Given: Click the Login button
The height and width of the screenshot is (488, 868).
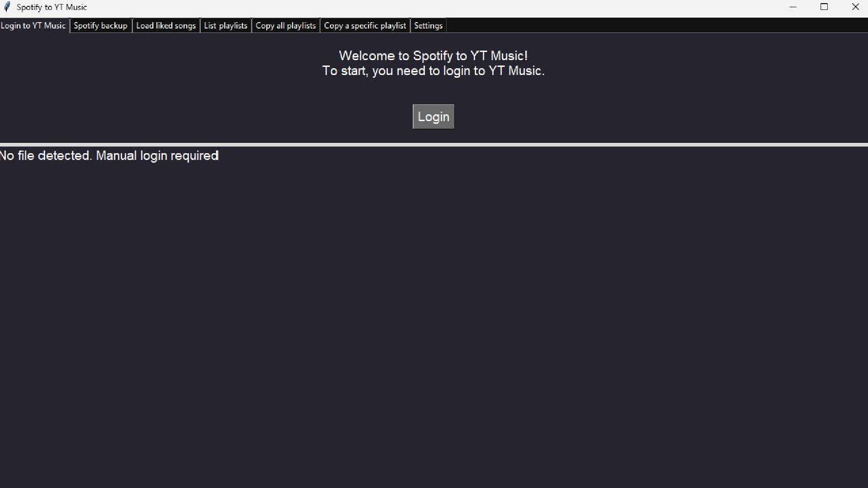Looking at the screenshot, I should (433, 117).
